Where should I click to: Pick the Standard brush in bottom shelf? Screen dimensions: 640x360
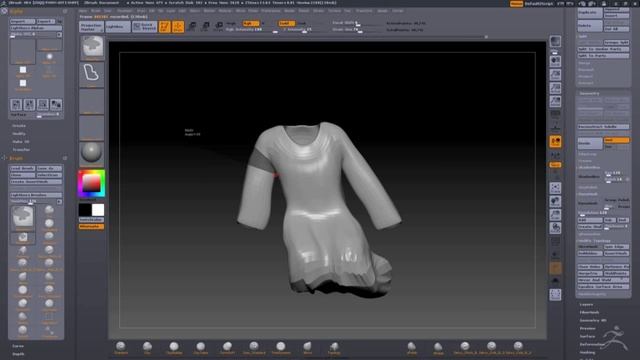click(x=121, y=348)
